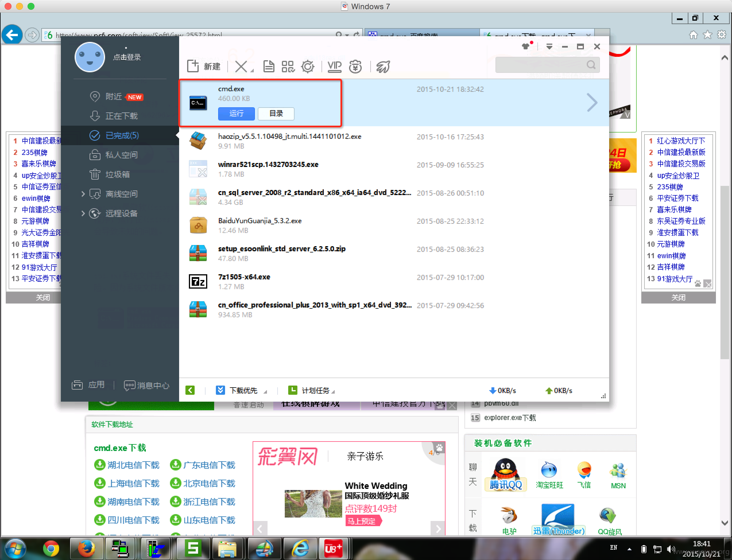Click 迅雷(Thunder) icon in software list

[x=558, y=519]
